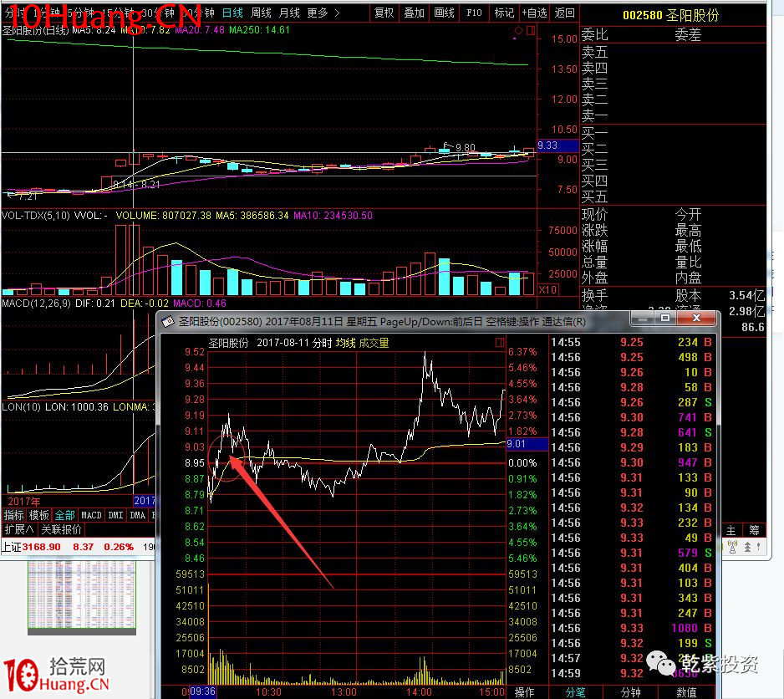Screen dimensions: 784x699
Task: Close the 圣阳股份 intraday popup
Action: [x=696, y=319]
